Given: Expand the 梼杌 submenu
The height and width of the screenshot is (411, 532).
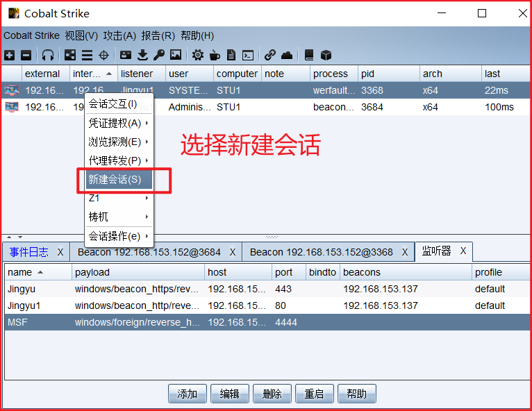Looking at the screenshot, I should pyautogui.click(x=119, y=217).
